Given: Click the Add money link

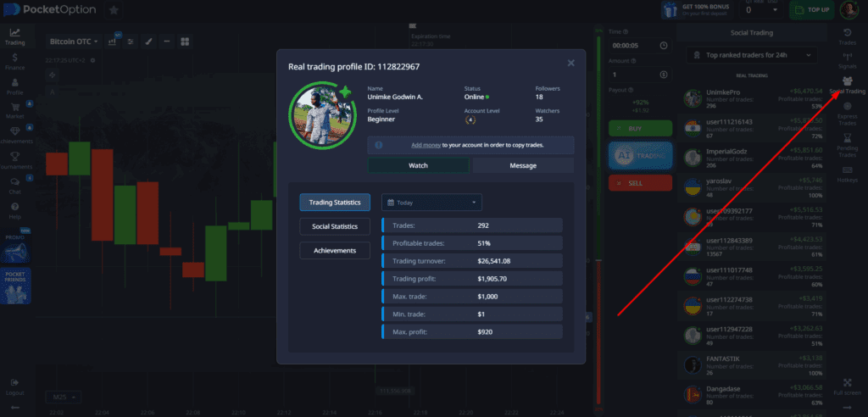Looking at the screenshot, I should pos(426,145).
